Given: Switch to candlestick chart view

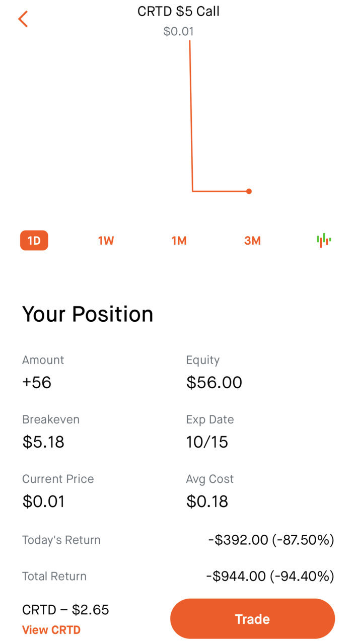Looking at the screenshot, I should tap(324, 240).
